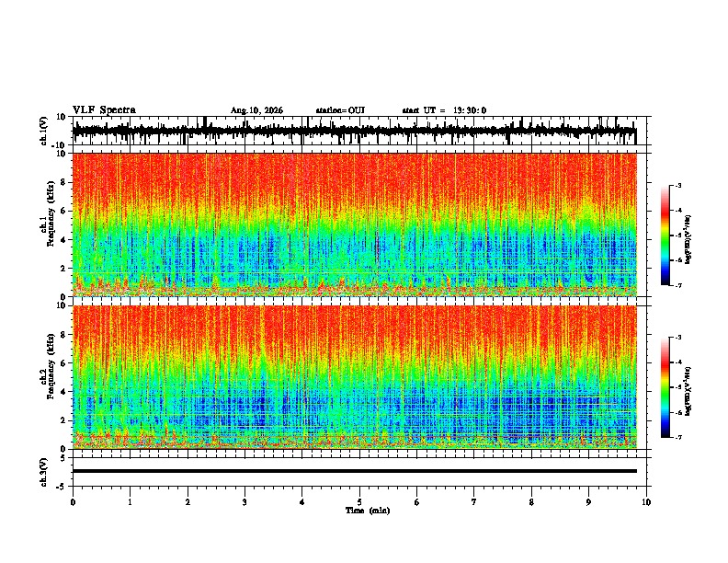Click the "VLF Spectra" plot title
The image size is (728, 563).
pyautogui.click(x=104, y=109)
